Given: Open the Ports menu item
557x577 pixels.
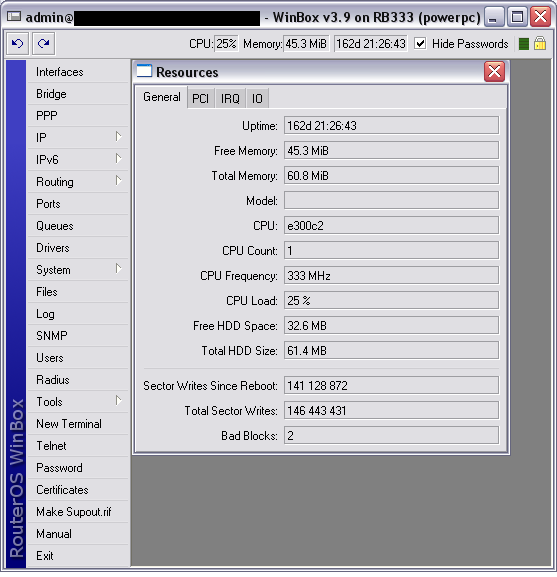Looking at the screenshot, I should coord(78,204).
